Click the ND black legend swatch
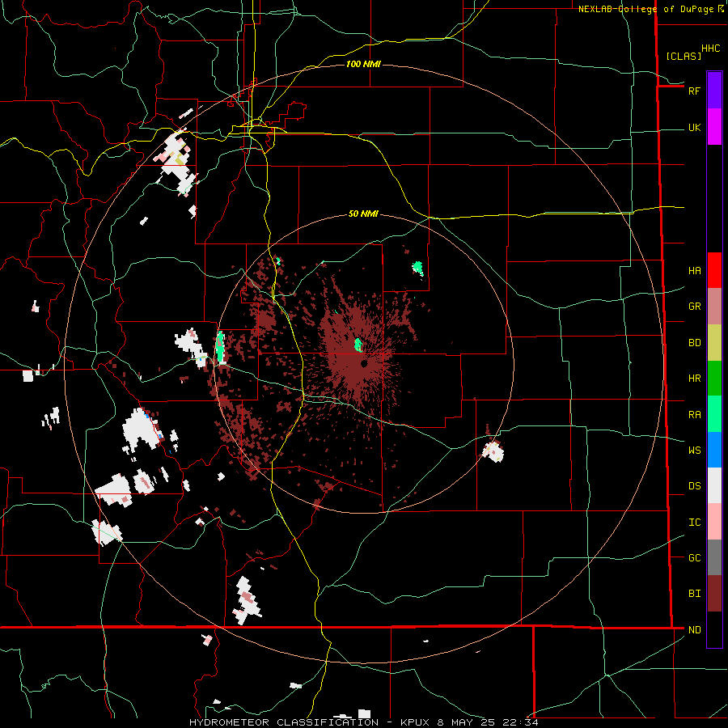728x728 pixels. 714,629
